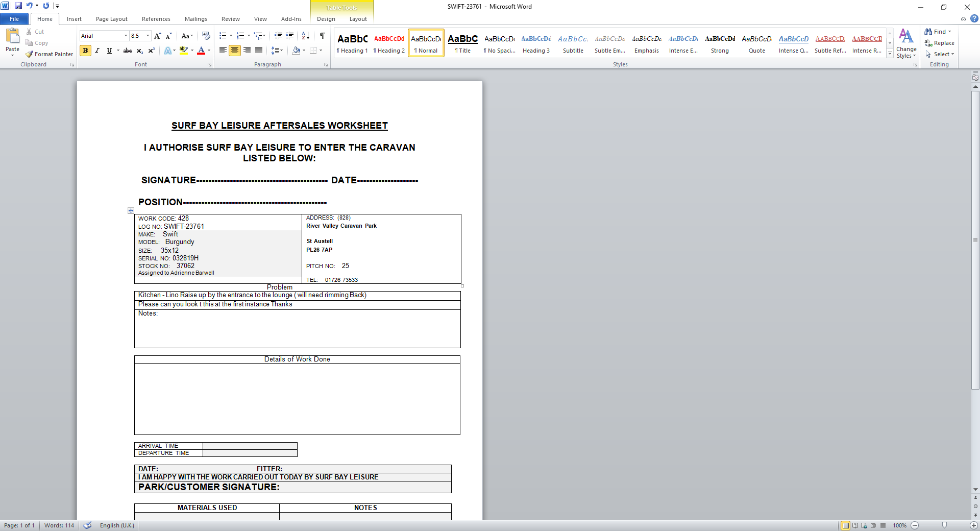Screen dimensions: 980x531
Task: Apply the Heading 1 style
Action: 352,43
